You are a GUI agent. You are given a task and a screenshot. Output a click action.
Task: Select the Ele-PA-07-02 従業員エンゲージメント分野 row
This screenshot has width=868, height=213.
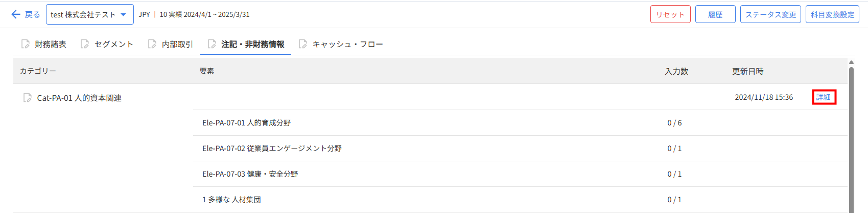(272, 148)
